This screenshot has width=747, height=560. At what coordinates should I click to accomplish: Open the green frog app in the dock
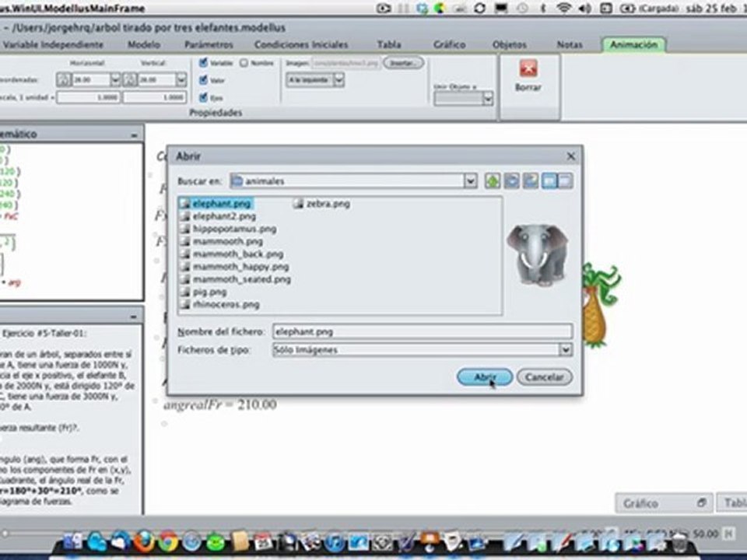point(216,542)
